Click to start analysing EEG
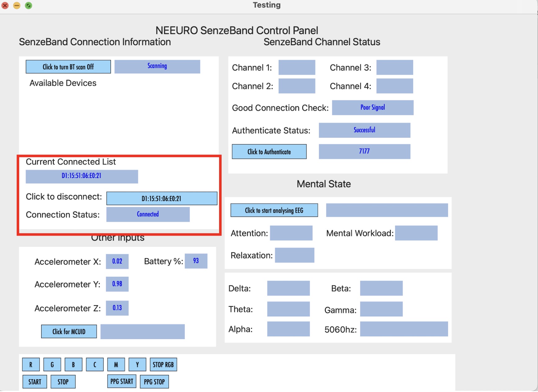The width and height of the screenshot is (538, 392). (274, 210)
